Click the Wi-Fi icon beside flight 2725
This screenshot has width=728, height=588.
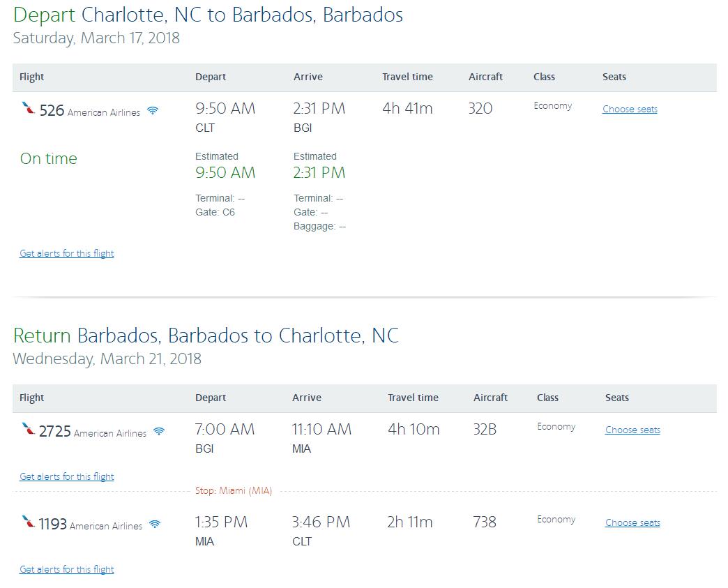point(159,432)
